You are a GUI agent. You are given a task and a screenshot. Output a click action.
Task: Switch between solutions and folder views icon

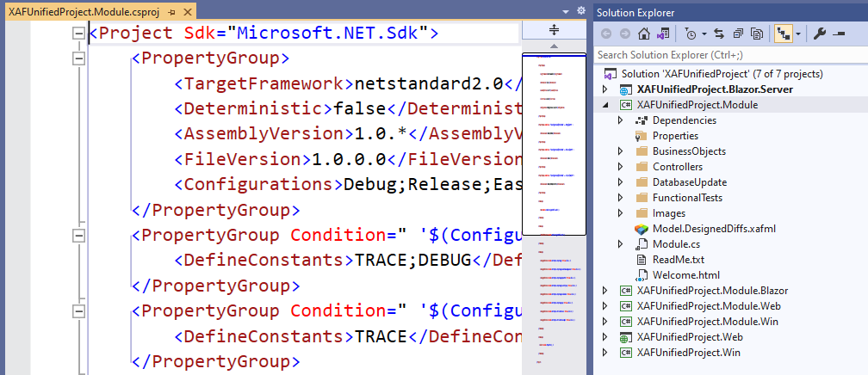pos(663,34)
